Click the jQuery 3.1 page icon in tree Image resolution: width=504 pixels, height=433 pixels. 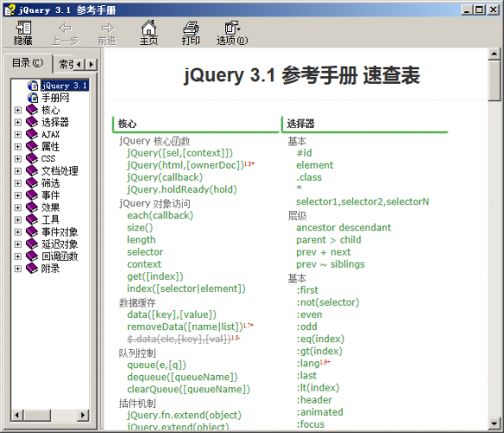[x=32, y=86]
